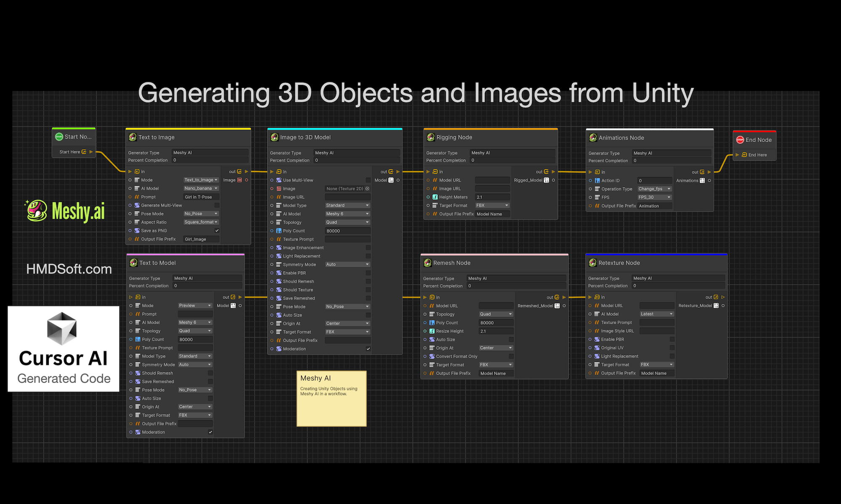The width and height of the screenshot is (841, 504).
Task: Open the Operation Type Change_fps dropdown
Action: click(654, 189)
